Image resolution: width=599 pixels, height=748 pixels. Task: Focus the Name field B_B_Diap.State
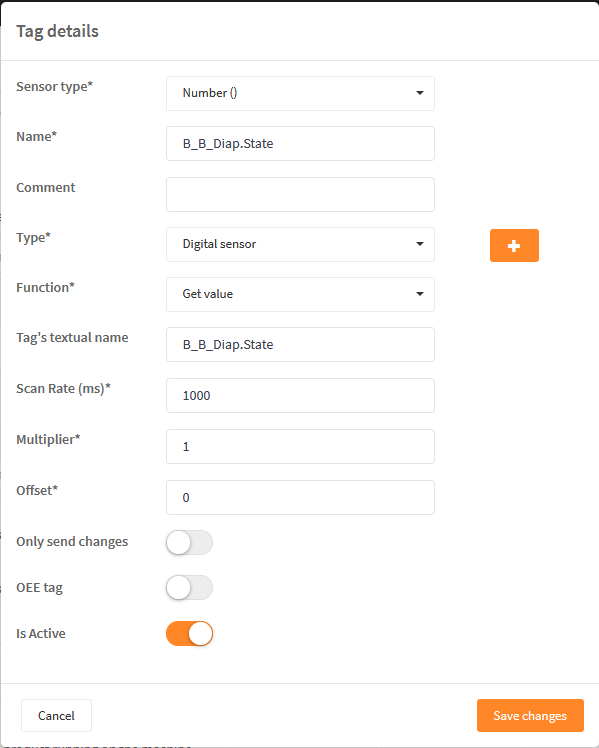point(300,144)
